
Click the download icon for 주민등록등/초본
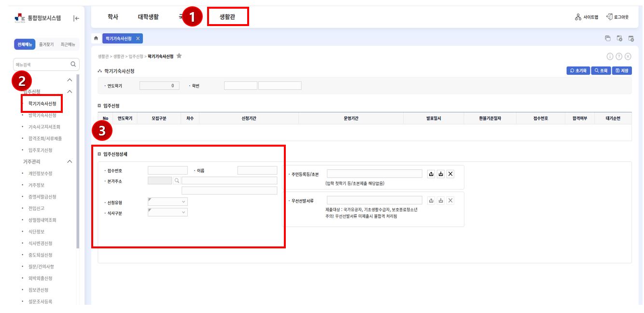(441, 174)
